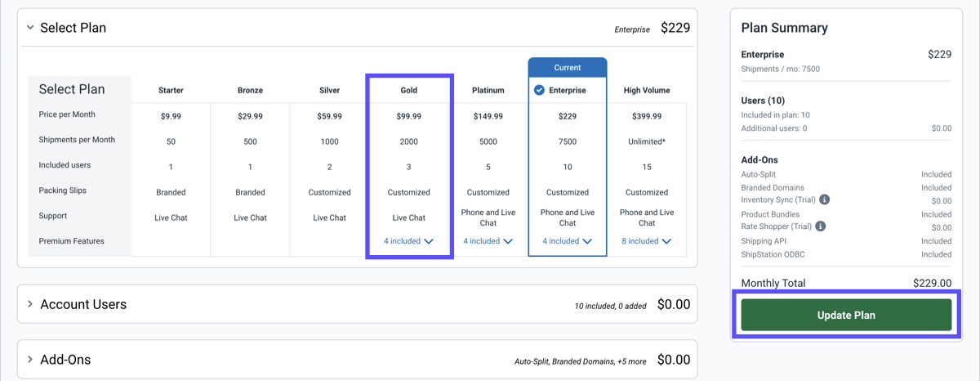Click the Monthly Total $229.00 amount
The height and width of the screenshot is (381, 980).
[932, 284]
